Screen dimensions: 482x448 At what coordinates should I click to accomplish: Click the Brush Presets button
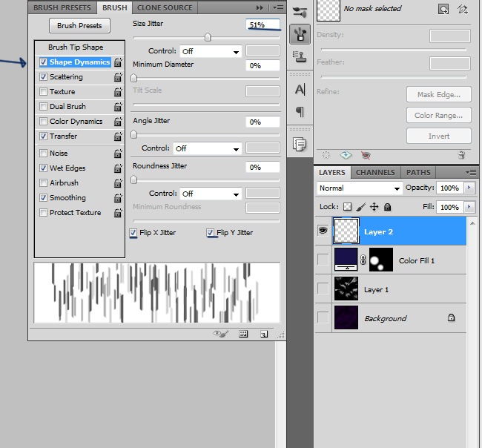tap(79, 26)
